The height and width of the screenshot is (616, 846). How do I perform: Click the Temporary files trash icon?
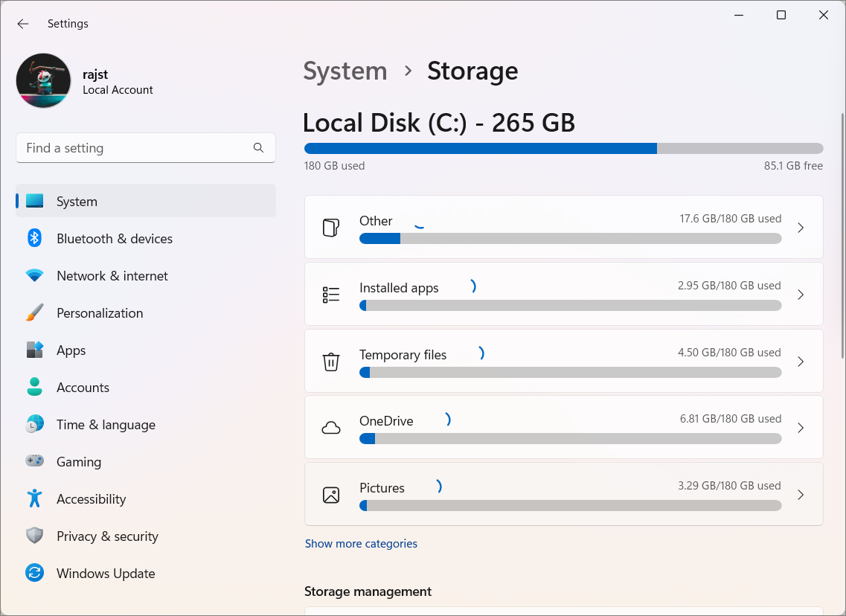[331, 362]
